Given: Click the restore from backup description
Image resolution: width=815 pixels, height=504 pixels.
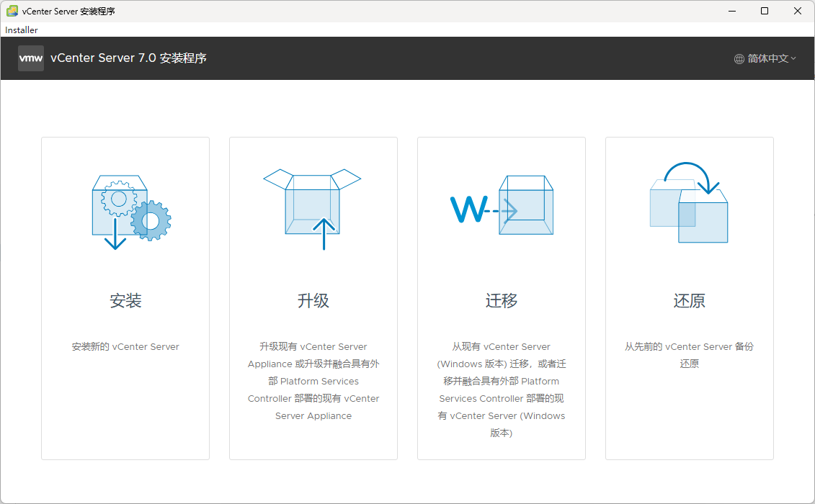Looking at the screenshot, I should 690,355.
